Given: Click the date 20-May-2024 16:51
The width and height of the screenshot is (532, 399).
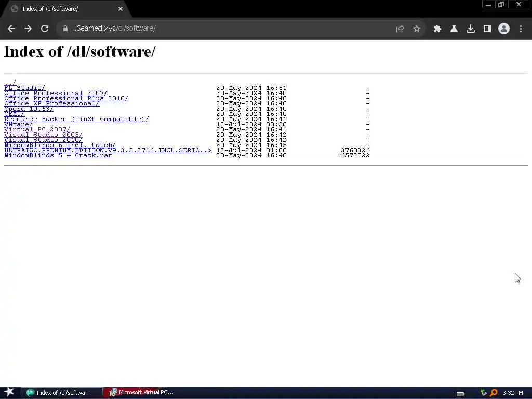Looking at the screenshot, I should coord(251,88).
